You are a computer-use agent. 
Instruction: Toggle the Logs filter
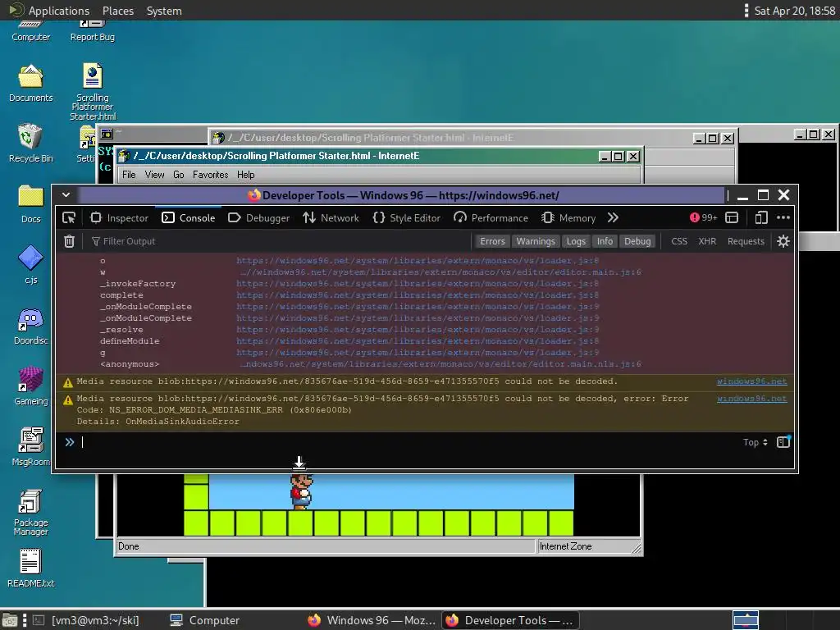click(576, 241)
